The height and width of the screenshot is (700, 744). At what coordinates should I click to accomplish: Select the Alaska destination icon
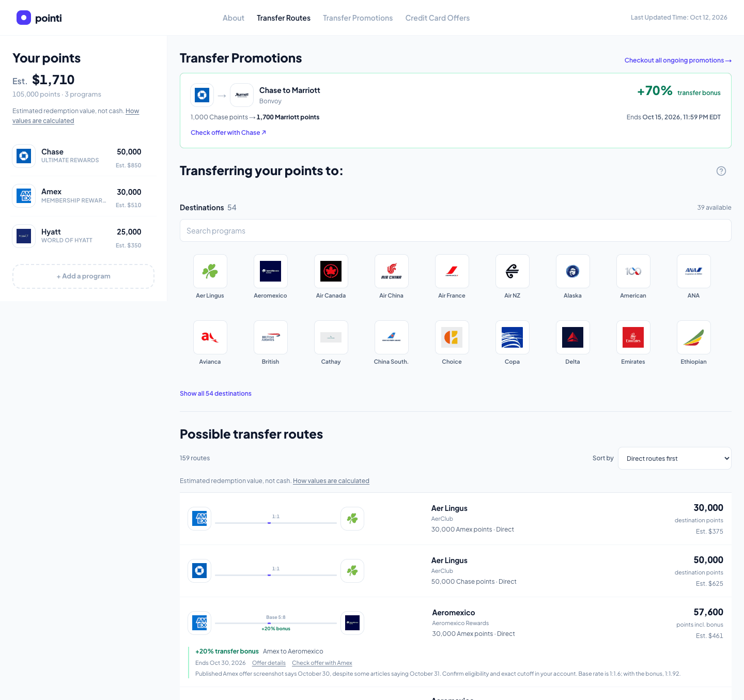[573, 271]
